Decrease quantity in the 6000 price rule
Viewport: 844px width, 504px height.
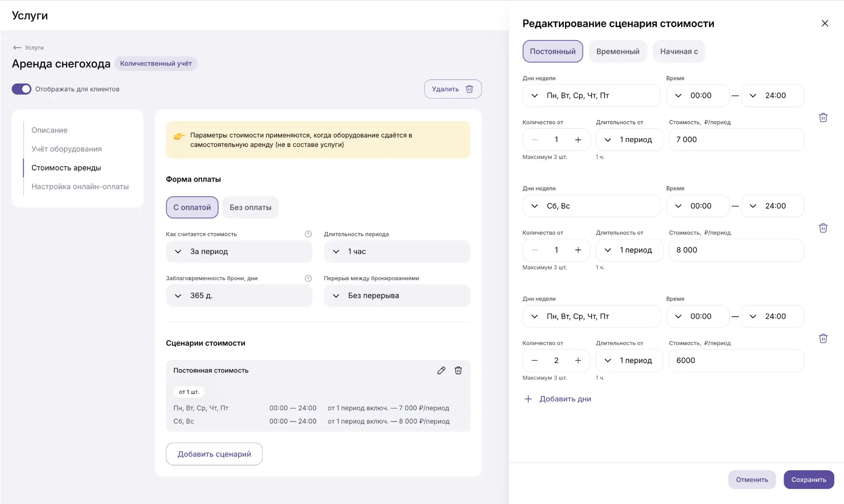[535, 361]
